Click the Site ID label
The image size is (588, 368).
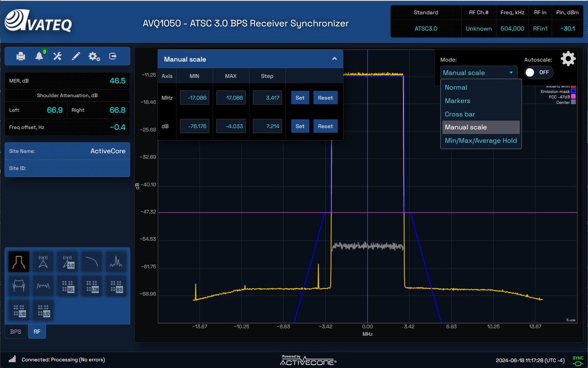[x=17, y=168]
